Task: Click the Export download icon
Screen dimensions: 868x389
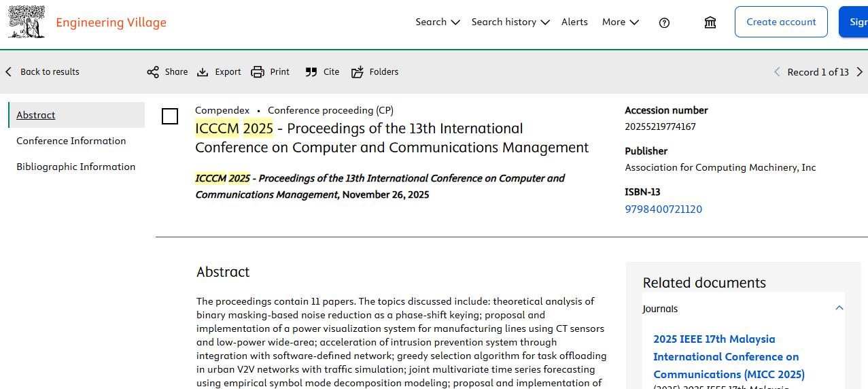Action: [x=203, y=72]
